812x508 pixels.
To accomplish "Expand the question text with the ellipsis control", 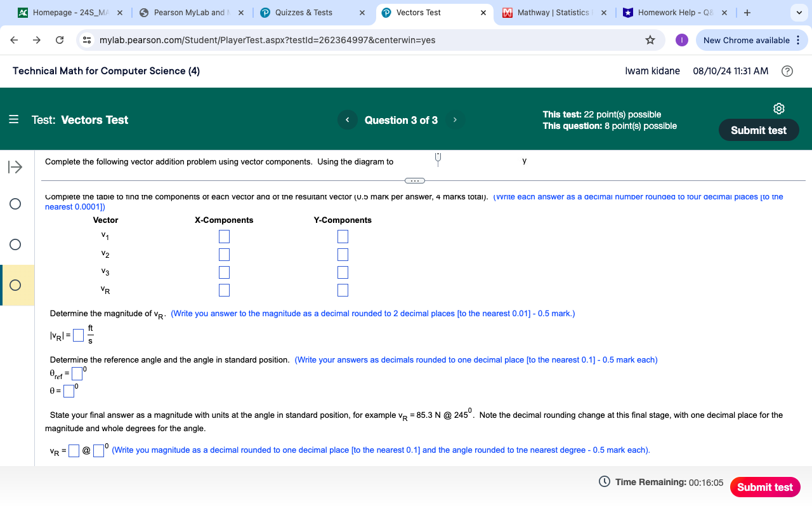I will point(415,180).
